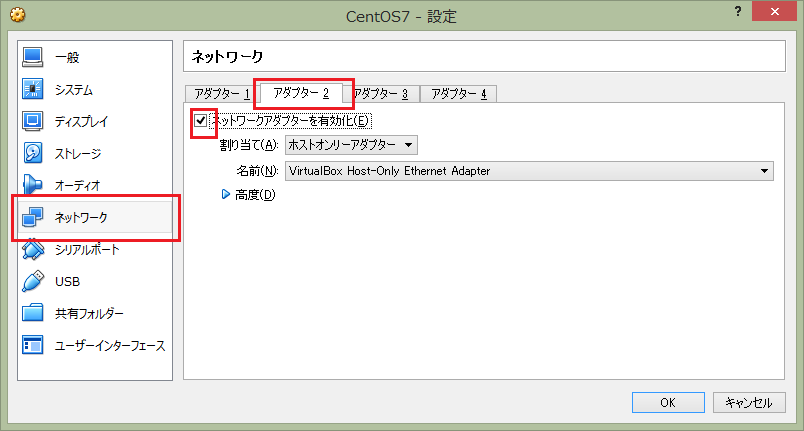Open the User Interface (ユーザーインターフェース) icon
The image size is (804, 431).
[x=33, y=345]
